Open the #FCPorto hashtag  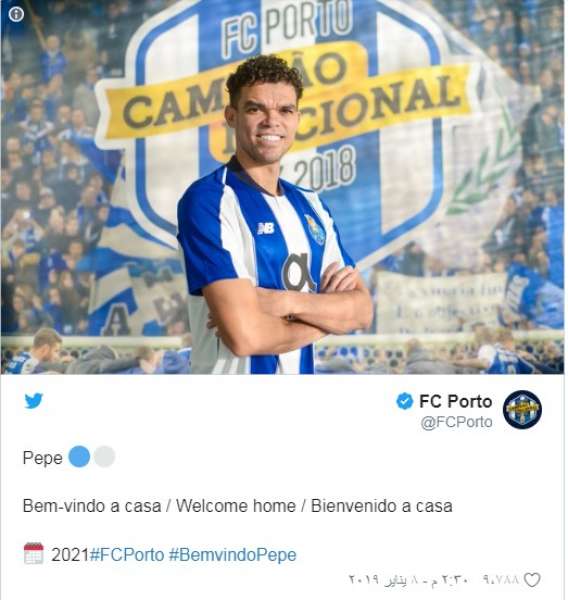(127, 555)
